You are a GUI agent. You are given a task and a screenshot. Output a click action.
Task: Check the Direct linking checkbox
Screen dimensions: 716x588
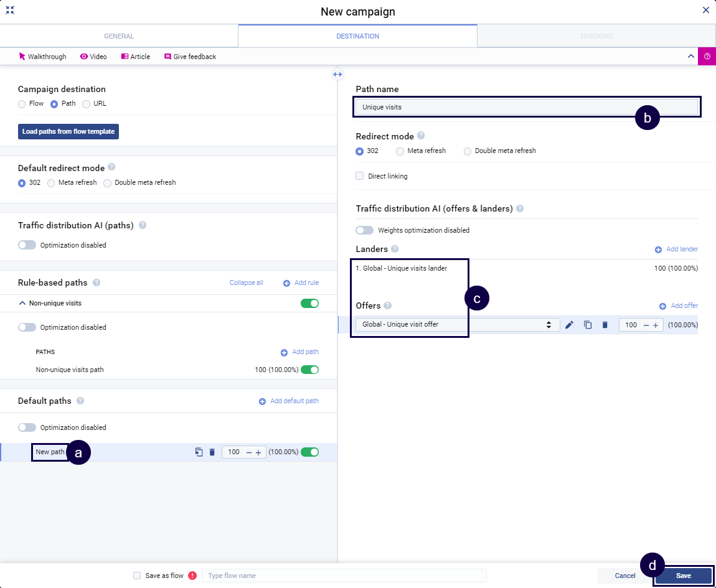(x=359, y=176)
